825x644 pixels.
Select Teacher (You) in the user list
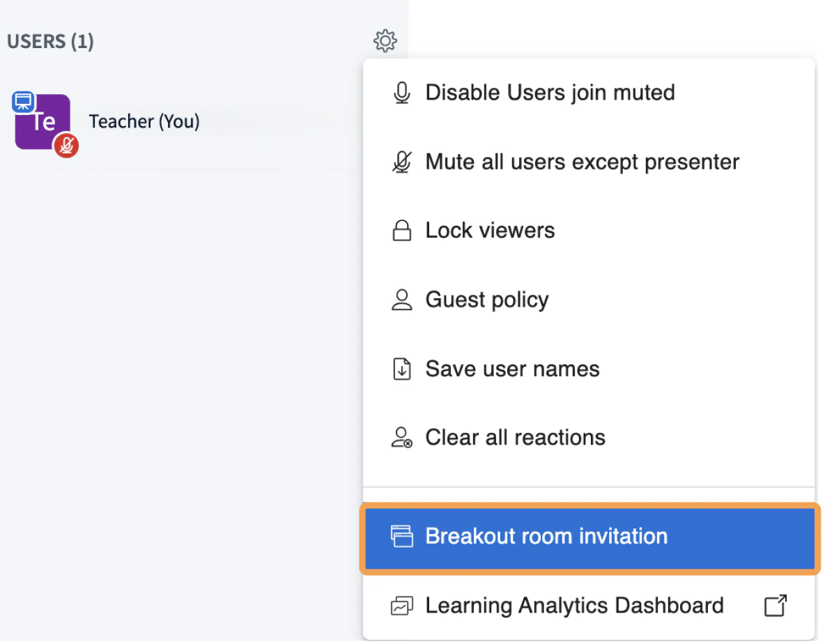click(144, 122)
